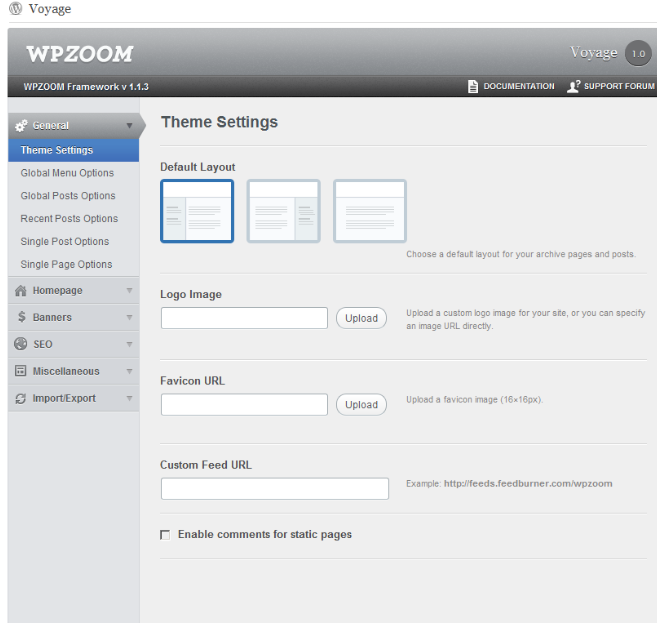Click the 'Voyage' theme name in header
This screenshot has width=657, height=623.
[x=594, y=52]
